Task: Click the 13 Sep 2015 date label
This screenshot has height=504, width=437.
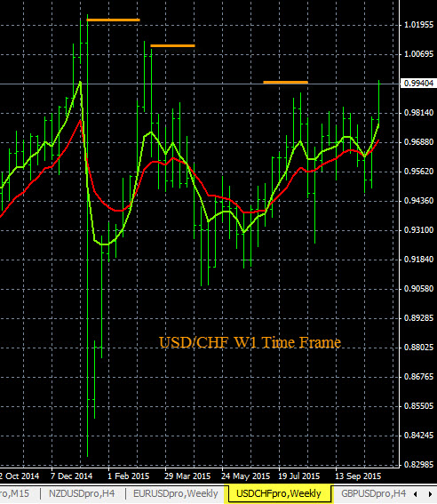Action: 358,476
